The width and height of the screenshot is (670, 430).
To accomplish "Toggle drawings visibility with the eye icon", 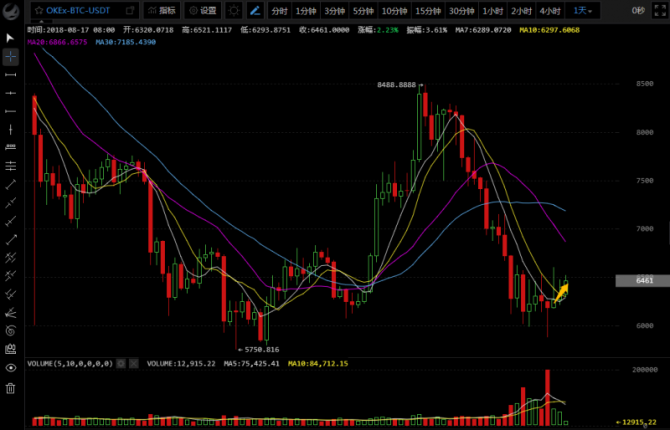I will (10, 368).
